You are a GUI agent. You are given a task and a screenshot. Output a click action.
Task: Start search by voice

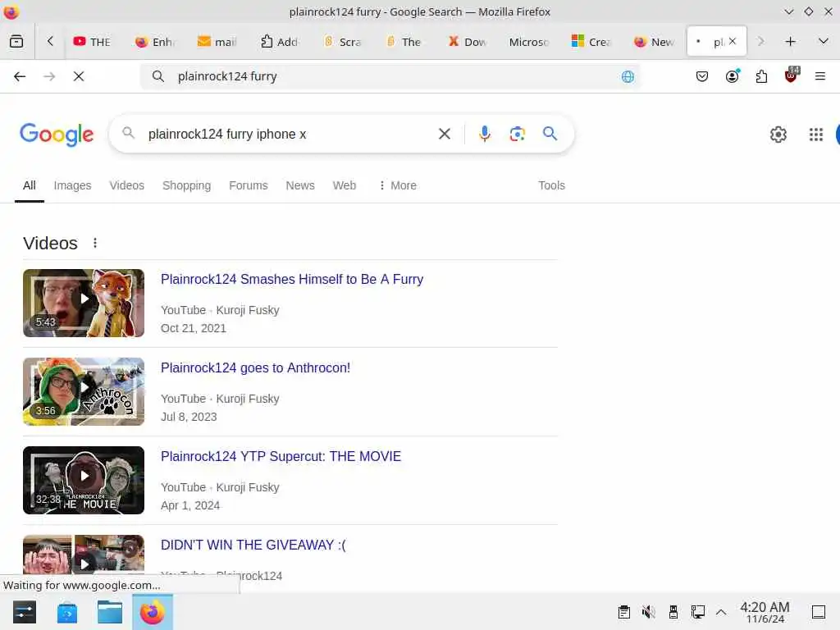coord(485,134)
